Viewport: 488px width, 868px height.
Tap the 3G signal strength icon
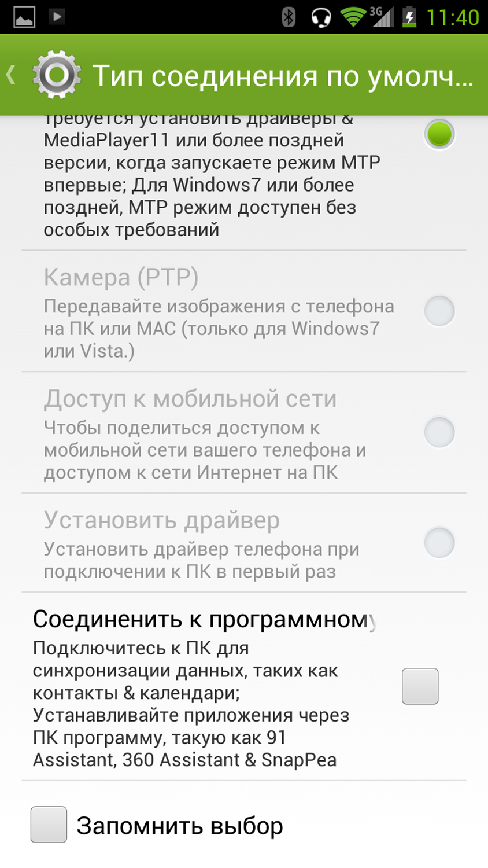pos(382,17)
